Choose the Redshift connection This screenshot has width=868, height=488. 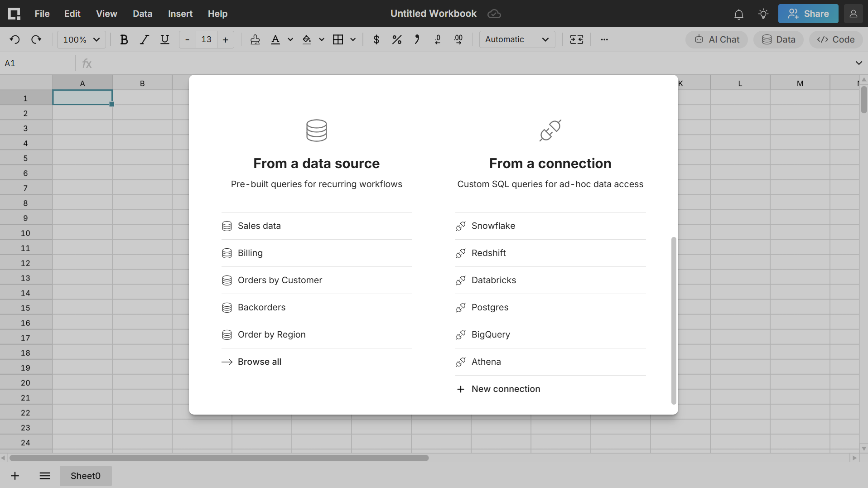coord(550,253)
